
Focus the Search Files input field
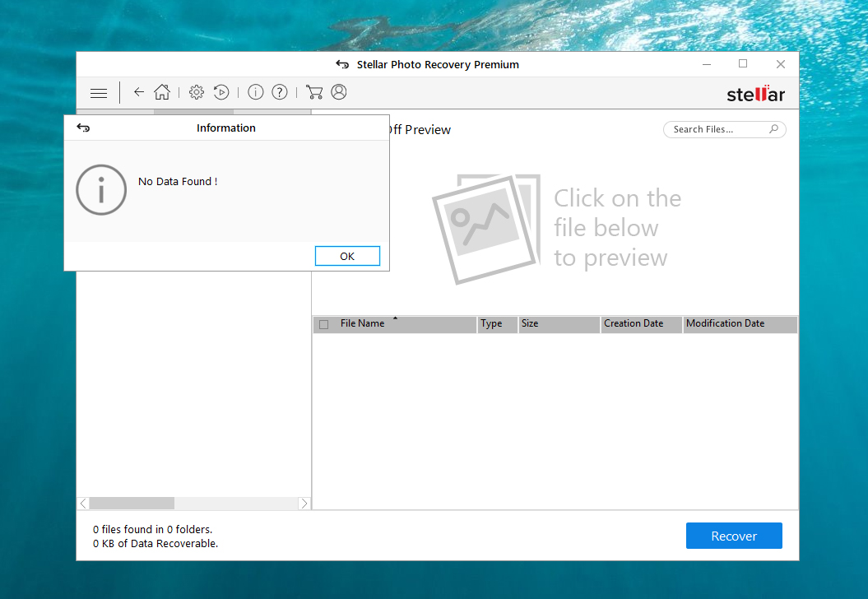[x=724, y=129]
